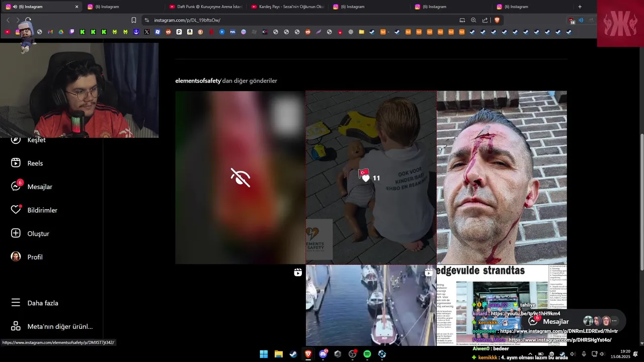644x362 pixels.
Task: Reload the page in browser toolbar
Action: point(28,20)
